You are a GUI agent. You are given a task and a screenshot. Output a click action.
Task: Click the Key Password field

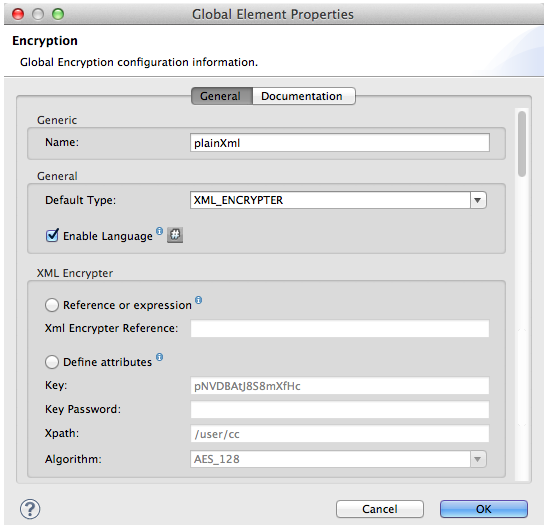pyautogui.click(x=340, y=410)
